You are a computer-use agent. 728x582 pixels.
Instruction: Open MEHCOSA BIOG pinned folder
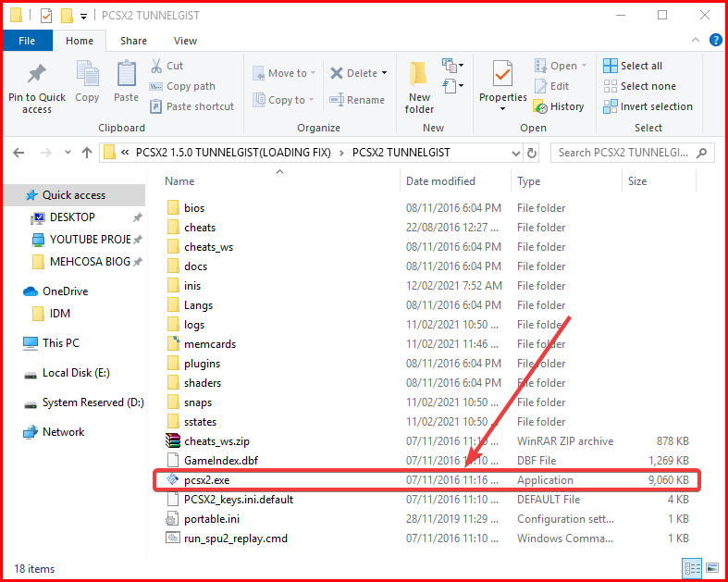point(90,262)
